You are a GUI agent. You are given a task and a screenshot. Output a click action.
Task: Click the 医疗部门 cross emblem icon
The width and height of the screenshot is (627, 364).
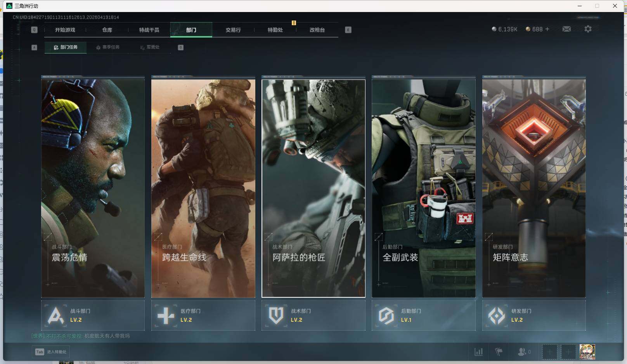coord(166,316)
